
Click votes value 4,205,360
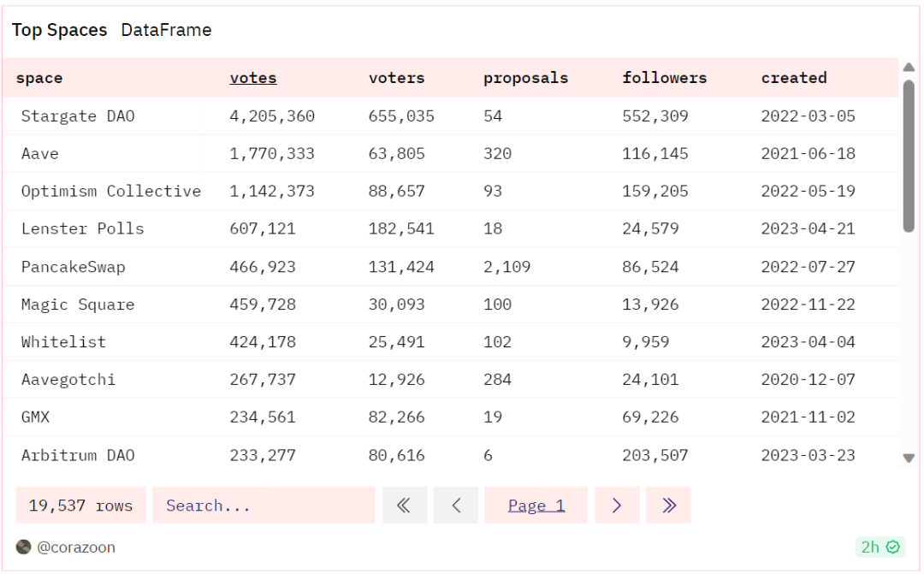point(272,116)
